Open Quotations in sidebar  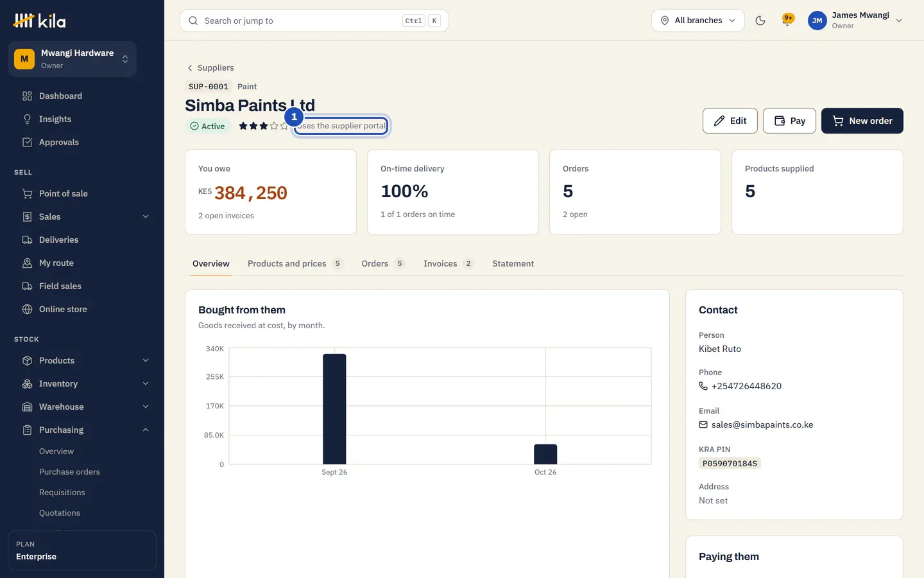tap(60, 513)
